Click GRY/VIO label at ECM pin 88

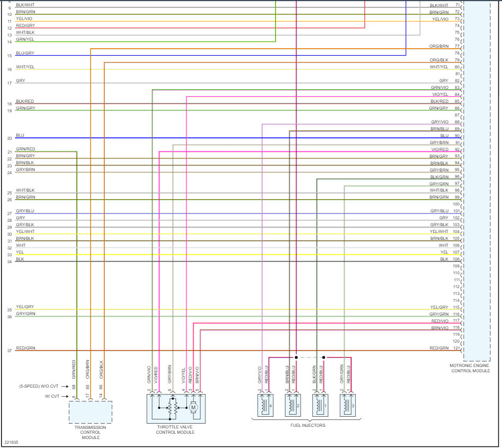tap(440, 122)
